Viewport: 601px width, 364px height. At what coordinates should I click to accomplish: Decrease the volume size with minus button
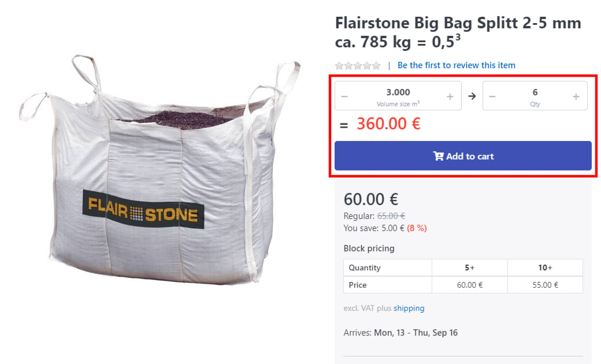[345, 96]
